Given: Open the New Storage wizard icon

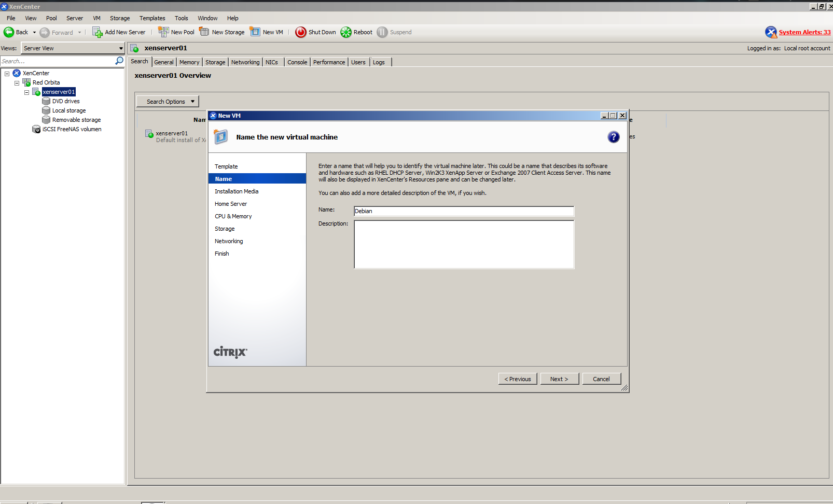Looking at the screenshot, I should click(x=204, y=32).
